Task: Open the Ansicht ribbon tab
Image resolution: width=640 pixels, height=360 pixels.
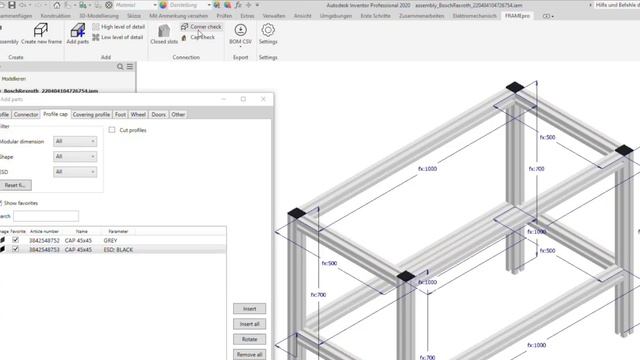Action: click(x=302, y=16)
